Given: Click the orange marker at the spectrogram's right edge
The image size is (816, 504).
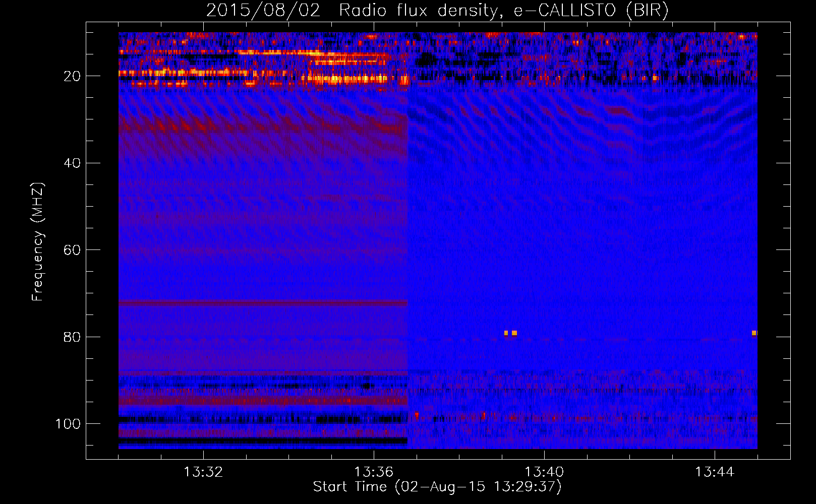Looking at the screenshot, I should (x=754, y=333).
